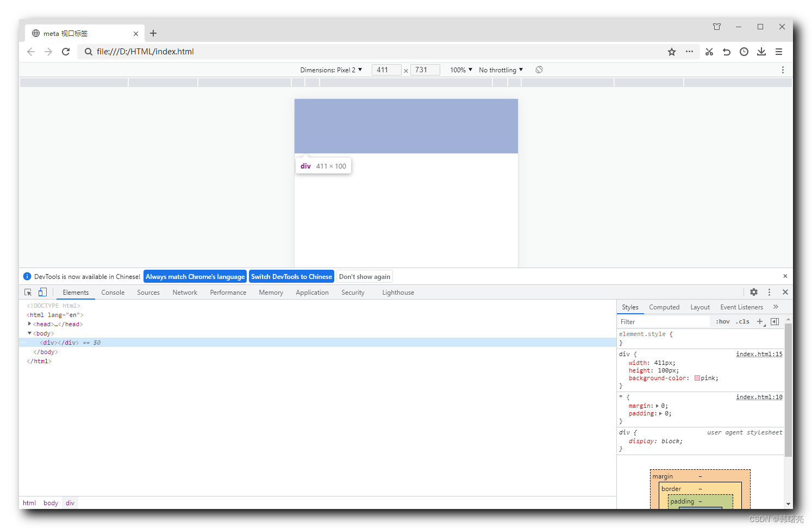Click the browser forward arrow

point(48,52)
